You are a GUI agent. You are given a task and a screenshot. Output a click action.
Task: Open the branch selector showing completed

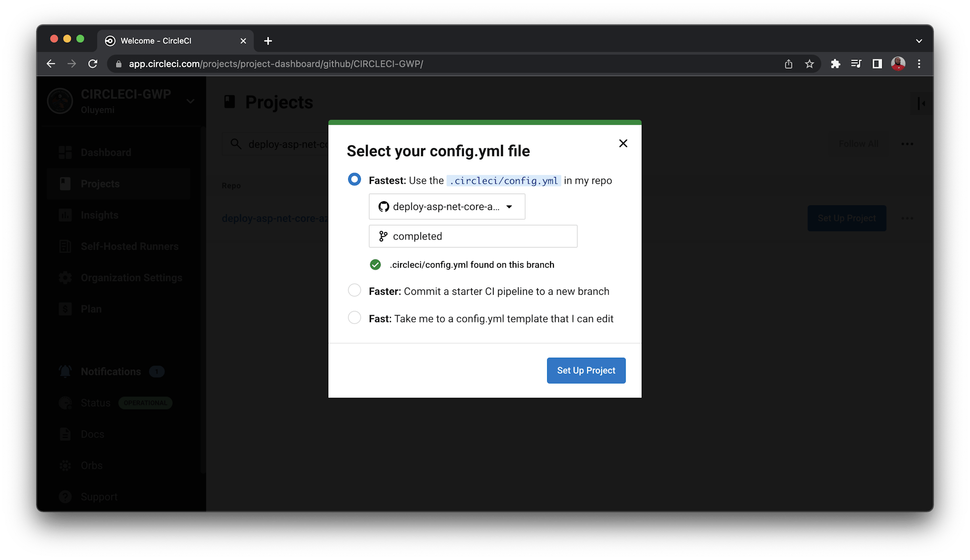point(473,236)
